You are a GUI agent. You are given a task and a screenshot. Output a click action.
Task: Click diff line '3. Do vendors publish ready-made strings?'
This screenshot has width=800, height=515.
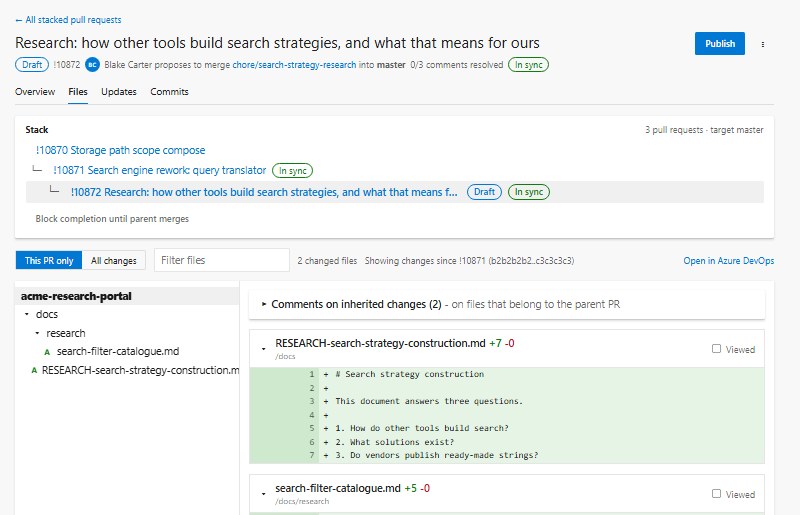pyautogui.click(x=437, y=455)
